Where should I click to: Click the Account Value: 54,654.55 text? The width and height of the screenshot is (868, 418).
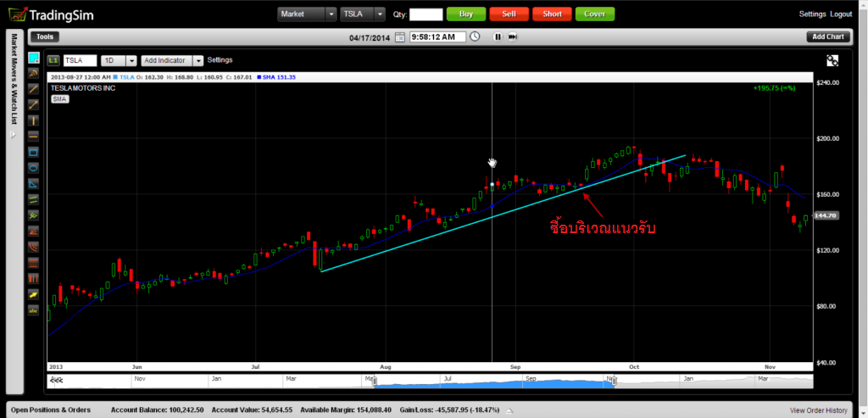click(252, 410)
